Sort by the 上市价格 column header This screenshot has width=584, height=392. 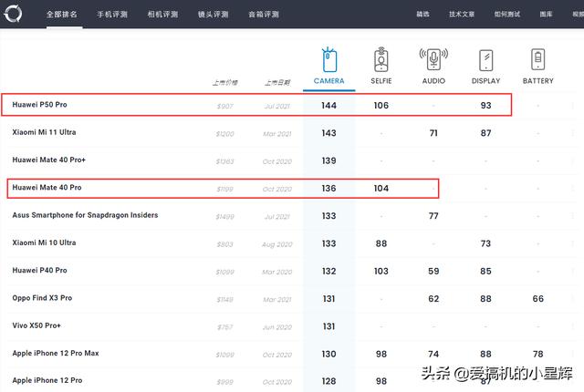click(225, 83)
